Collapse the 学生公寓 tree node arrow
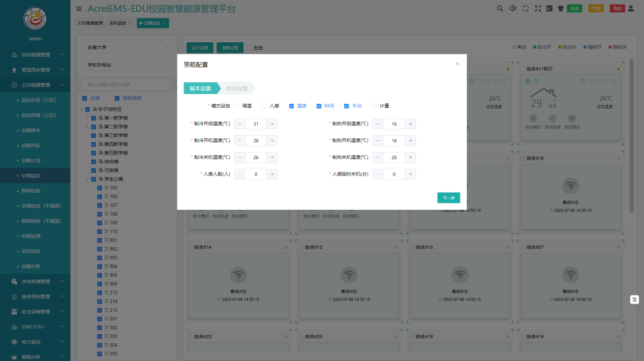 pyautogui.click(x=87, y=179)
